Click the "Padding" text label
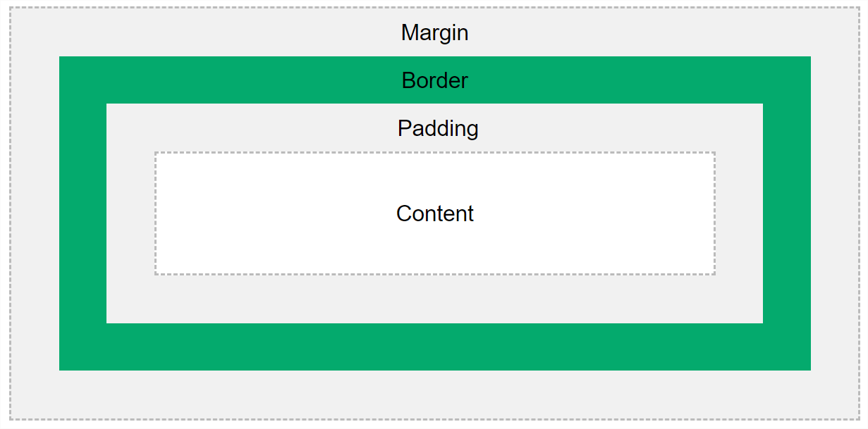This screenshot has width=868, height=429. (x=437, y=128)
